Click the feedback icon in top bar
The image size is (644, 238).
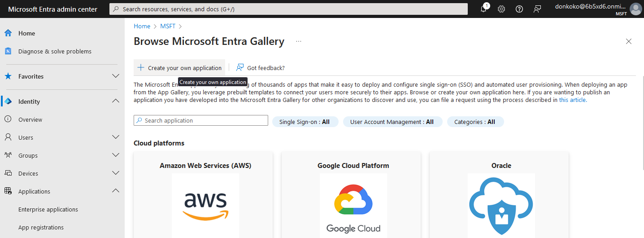click(537, 9)
